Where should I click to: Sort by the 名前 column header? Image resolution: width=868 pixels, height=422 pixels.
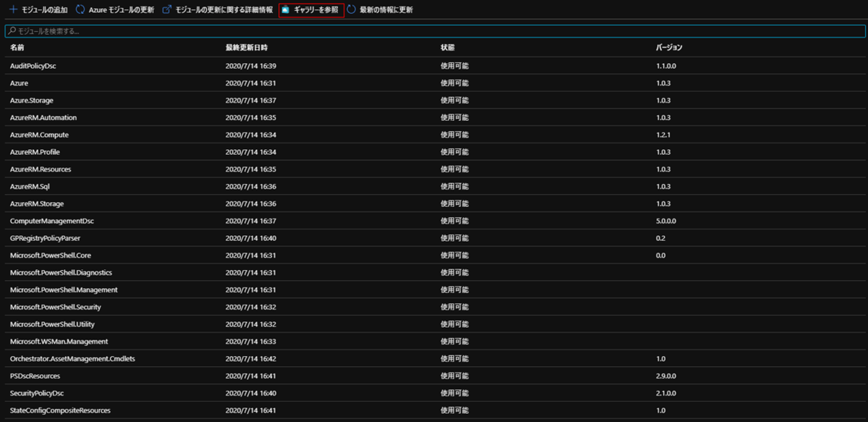point(17,47)
